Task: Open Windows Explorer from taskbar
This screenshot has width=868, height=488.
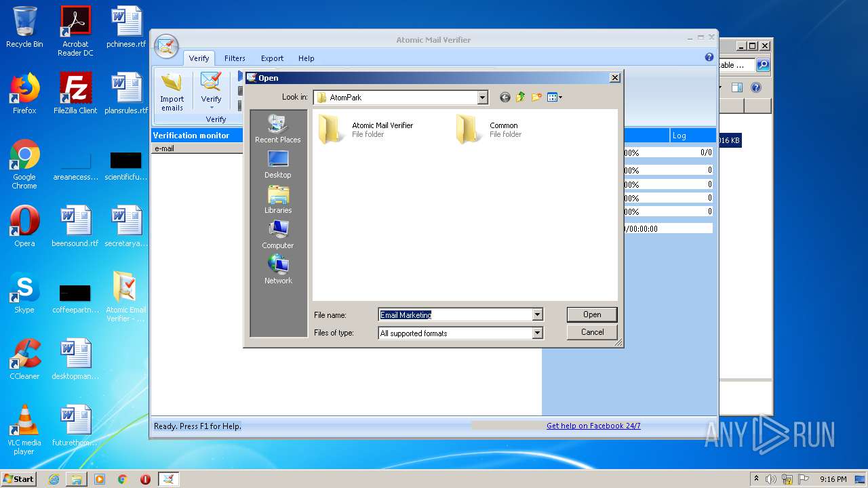Action: pyautogui.click(x=77, y=479)
